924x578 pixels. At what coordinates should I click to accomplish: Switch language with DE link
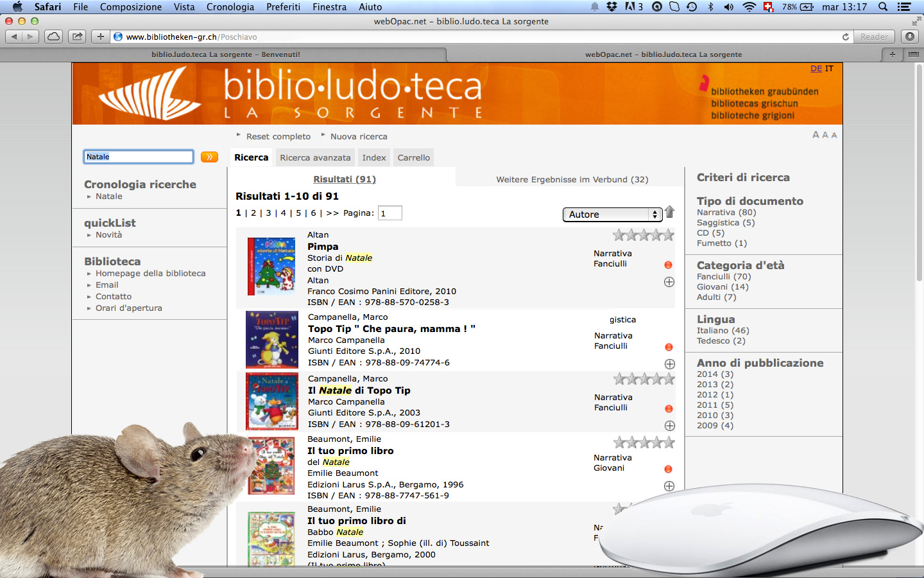tap(816, 69)
